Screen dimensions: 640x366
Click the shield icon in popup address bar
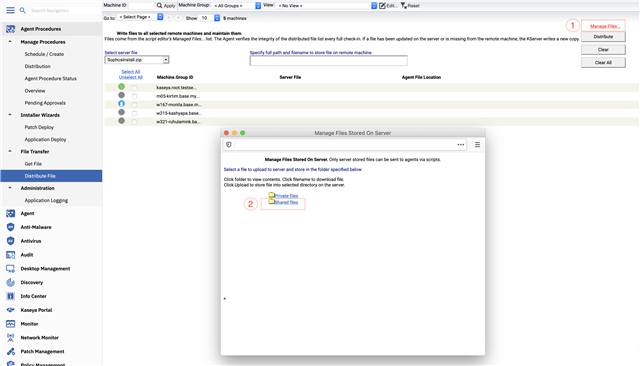(229, 144)
